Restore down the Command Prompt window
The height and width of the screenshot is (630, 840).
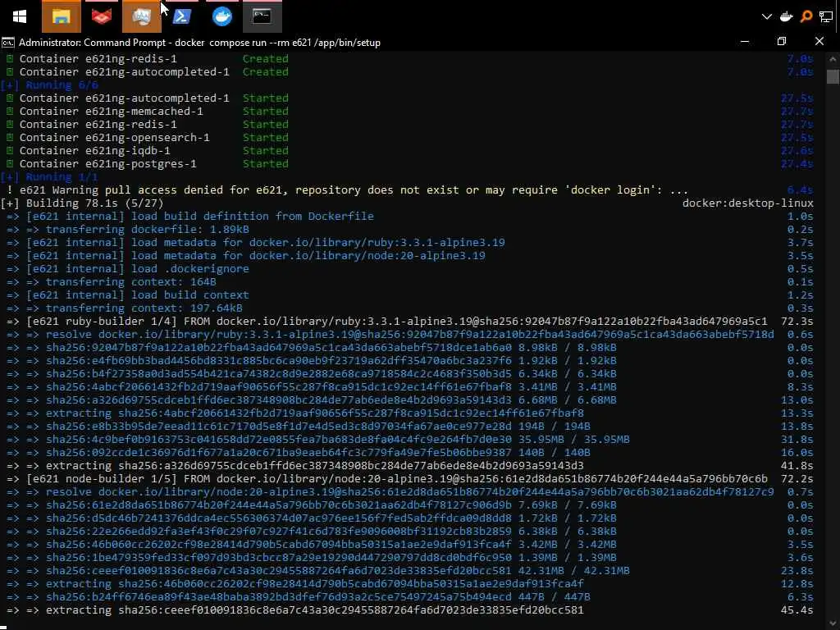point(782,41)
